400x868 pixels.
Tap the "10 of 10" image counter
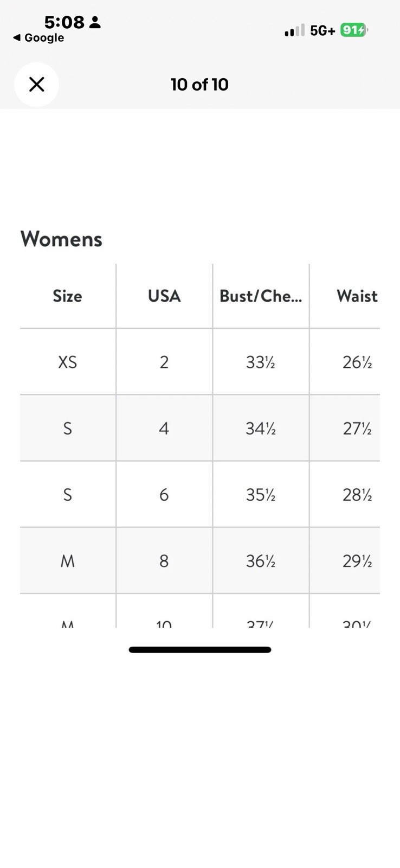click(x=199, y=85)
